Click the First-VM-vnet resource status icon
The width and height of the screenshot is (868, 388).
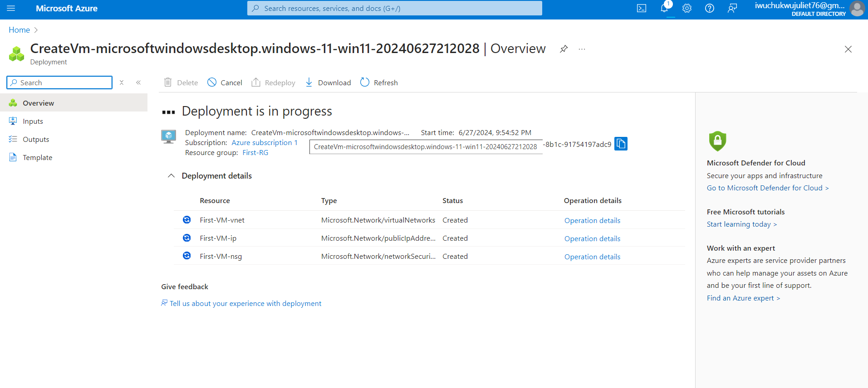tap(186, 220)
